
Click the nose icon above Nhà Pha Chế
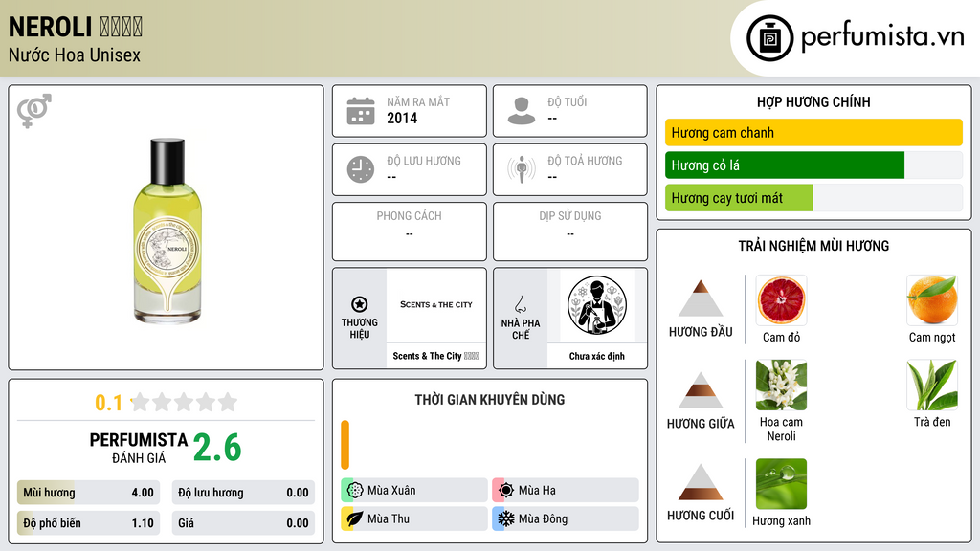coord(520,304)
